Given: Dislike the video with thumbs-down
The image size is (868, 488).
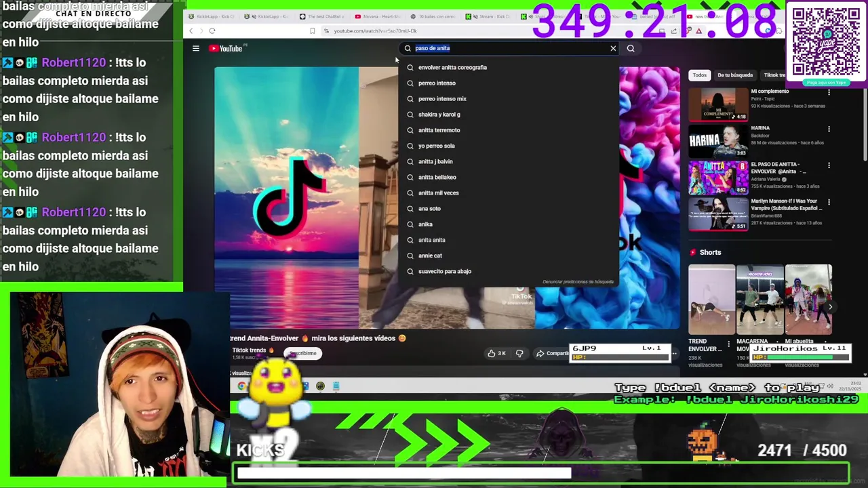Looking at the screenshot, I should click(x=519, y=353).
